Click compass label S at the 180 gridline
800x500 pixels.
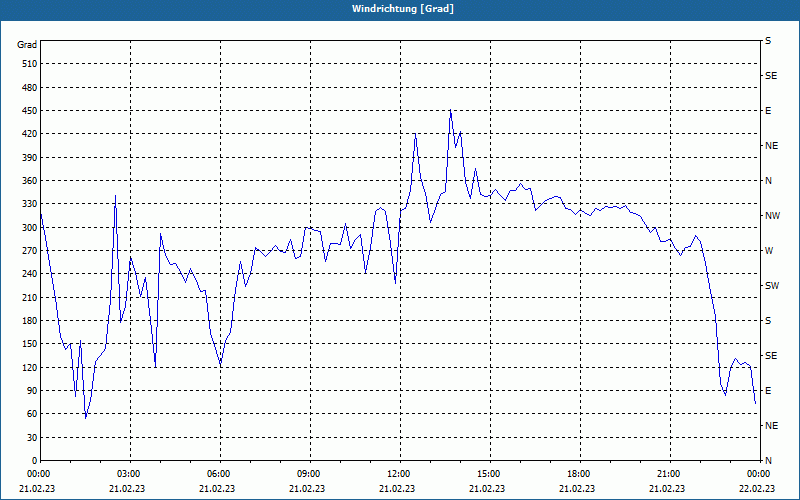768,321
